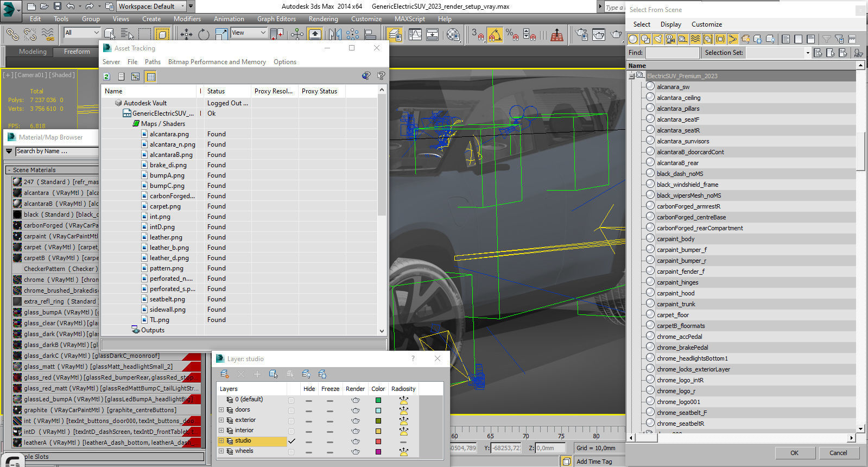Viewport: 868px width, 467px height.
Task: Expand the interior layer
Action: (221, 431)
